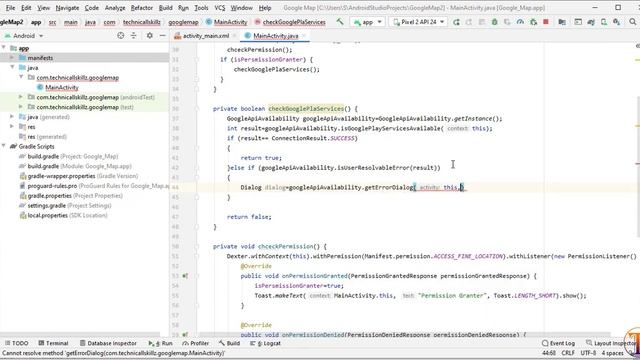Viewport: 640px width, 360px height.
Task: Open the Logcat tool window
Action: coord(265,343)
